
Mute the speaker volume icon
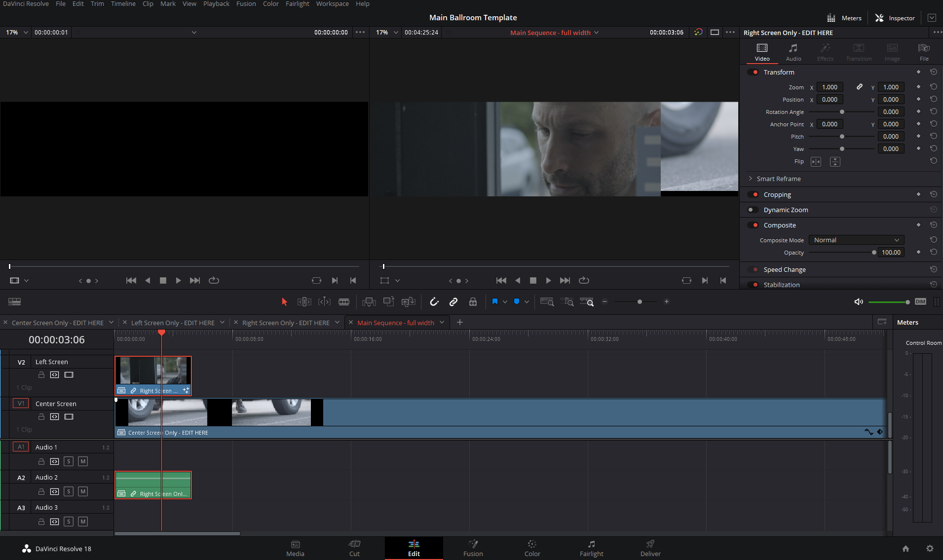click(859, 302)
